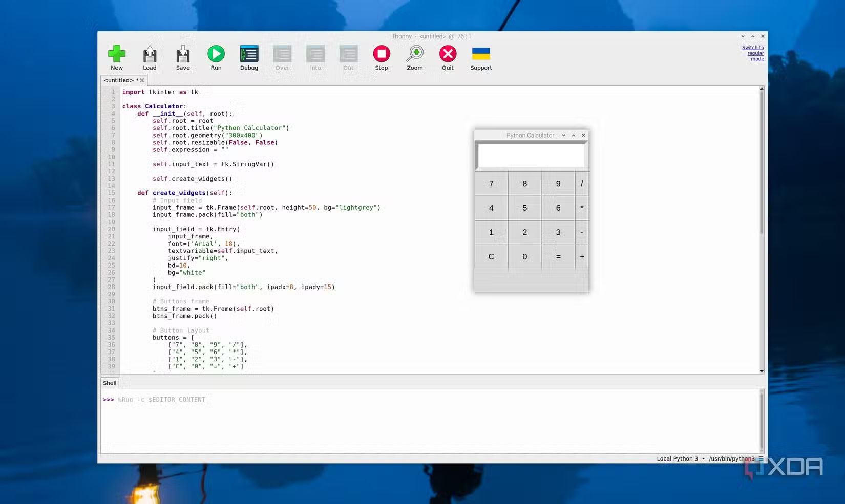845x504 pixels.
Task: Stop the running program with Stop
Action: pyautogui.click(x=382, y=54)
